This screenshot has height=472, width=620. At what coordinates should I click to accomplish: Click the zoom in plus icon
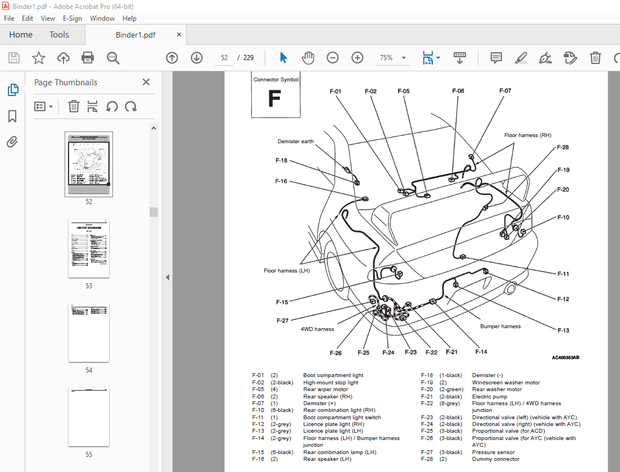click(x=355, y=58)
